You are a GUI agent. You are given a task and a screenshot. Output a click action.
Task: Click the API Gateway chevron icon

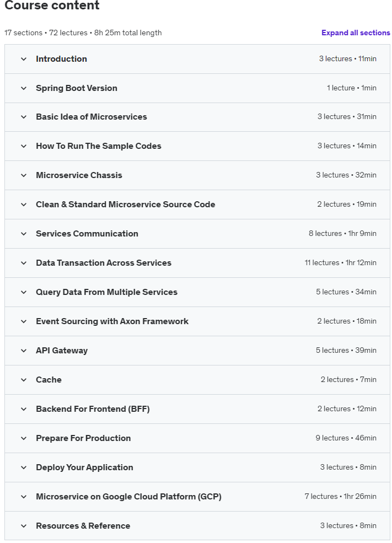(x=24, y=351)
